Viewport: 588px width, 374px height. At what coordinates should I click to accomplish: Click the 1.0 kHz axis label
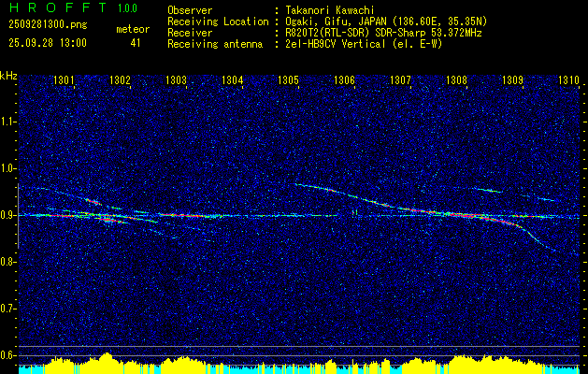(x=7, y=169)
